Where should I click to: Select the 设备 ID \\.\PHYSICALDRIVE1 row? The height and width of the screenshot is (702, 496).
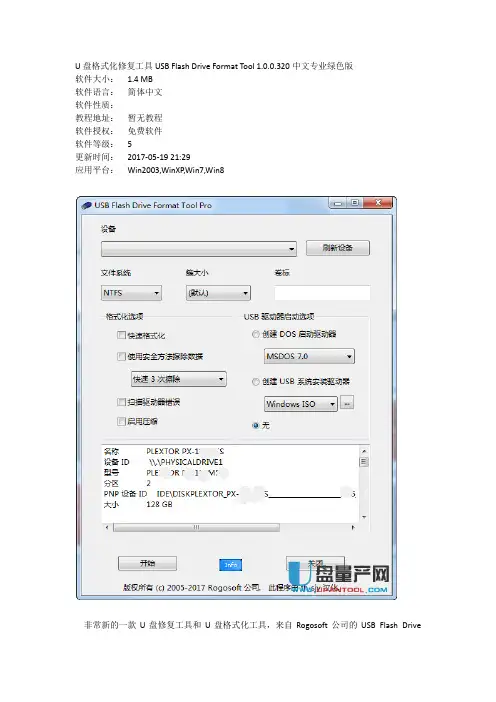coord(163,462)
